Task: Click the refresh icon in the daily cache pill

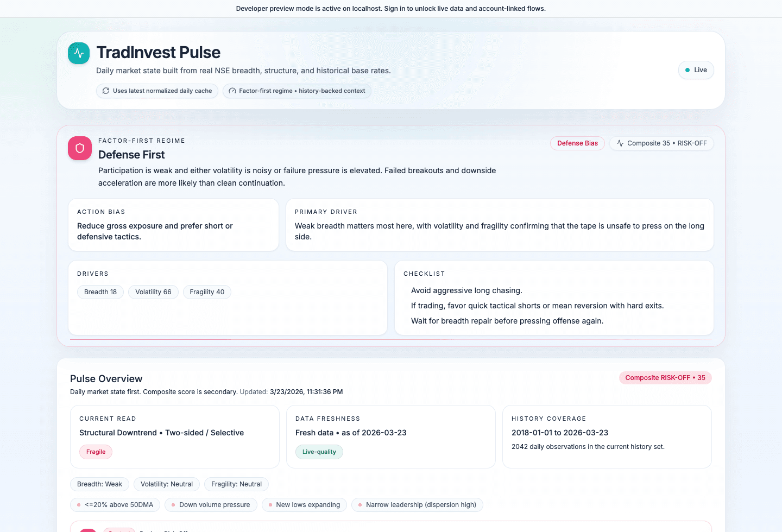Action: (105, 91)
